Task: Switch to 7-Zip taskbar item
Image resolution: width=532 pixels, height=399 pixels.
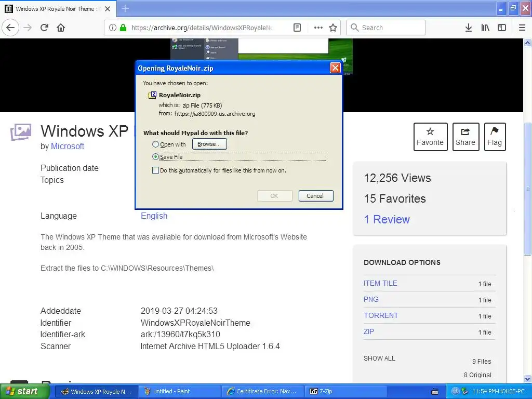Action: point(345,392)
